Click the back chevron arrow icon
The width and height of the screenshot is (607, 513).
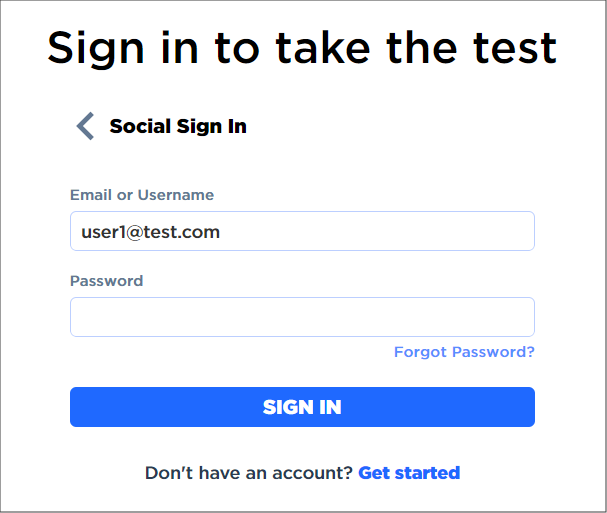tap(85, 126)
